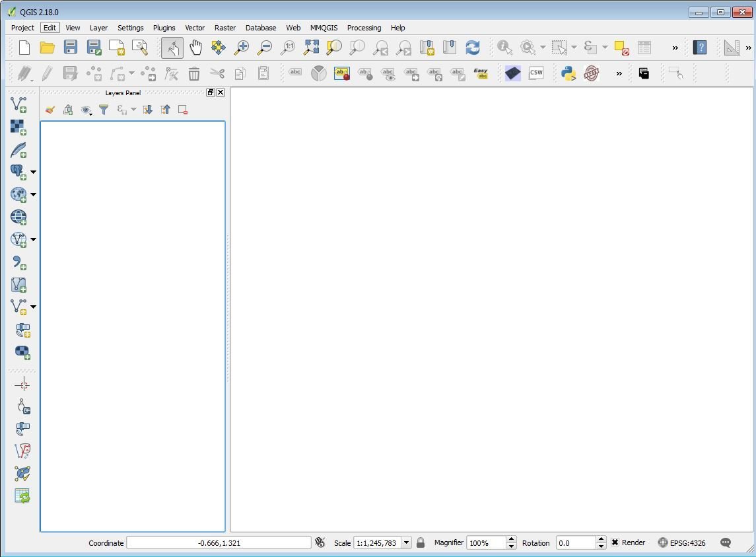
Task: Refresh the map canvas
Action: [x=473, y=48]
